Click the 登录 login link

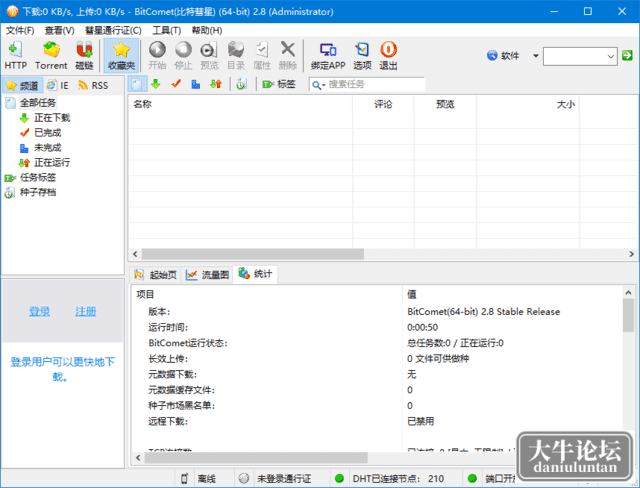point(39,312)
